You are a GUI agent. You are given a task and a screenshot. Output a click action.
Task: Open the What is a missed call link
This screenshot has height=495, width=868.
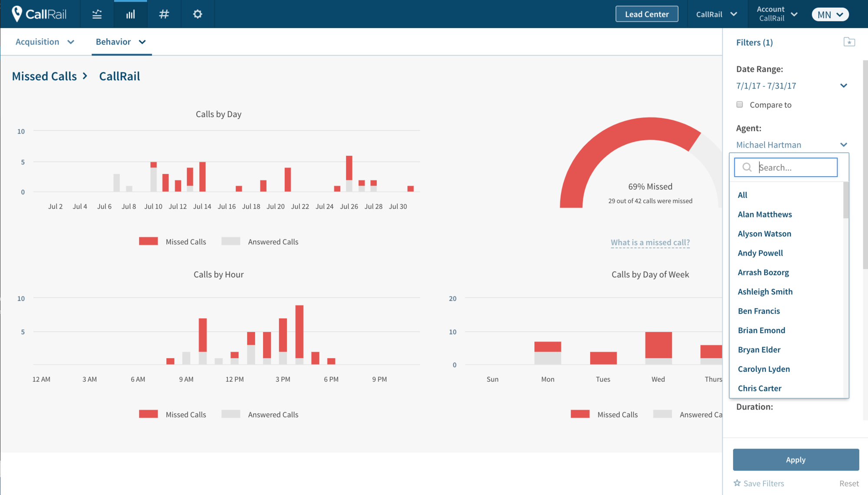[650, 242]
